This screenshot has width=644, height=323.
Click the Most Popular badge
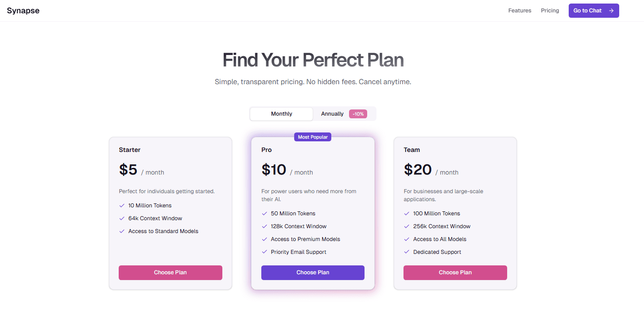click(313, 137)
